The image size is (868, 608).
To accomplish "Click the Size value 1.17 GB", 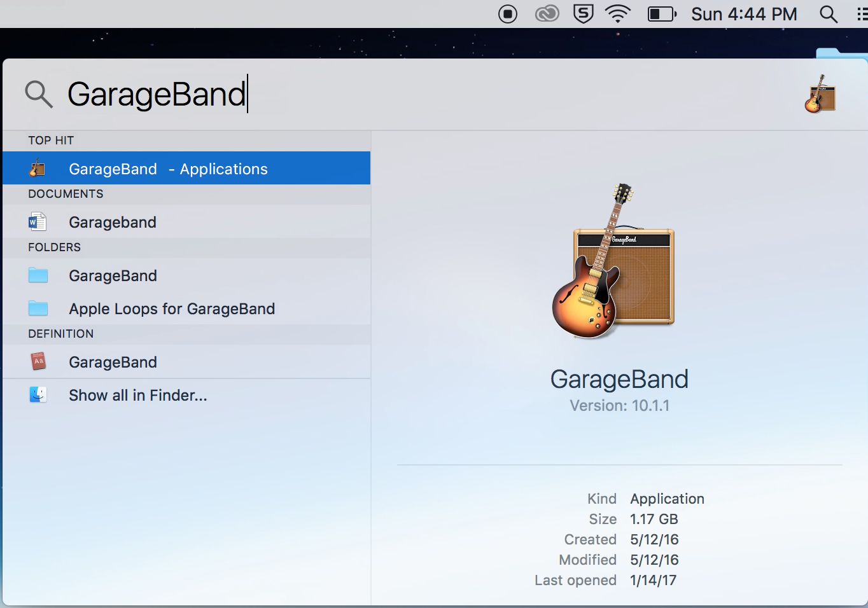I will click(654, 519).
